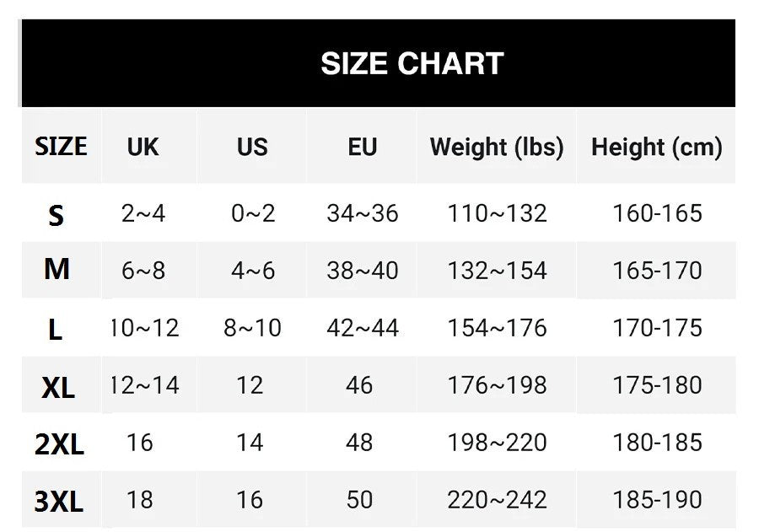Viewport: 759px width, 532px height.
Task: Click the SIZE CHART title
Action: pyautogui.click(x=412, y=64)
